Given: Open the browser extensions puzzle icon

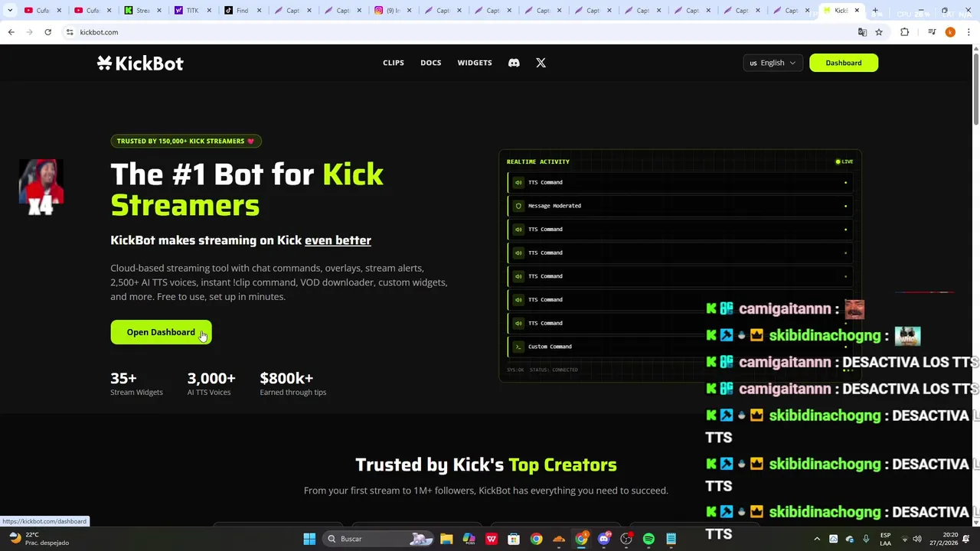Looking at the screenshot, I should (x=905, y=32).
